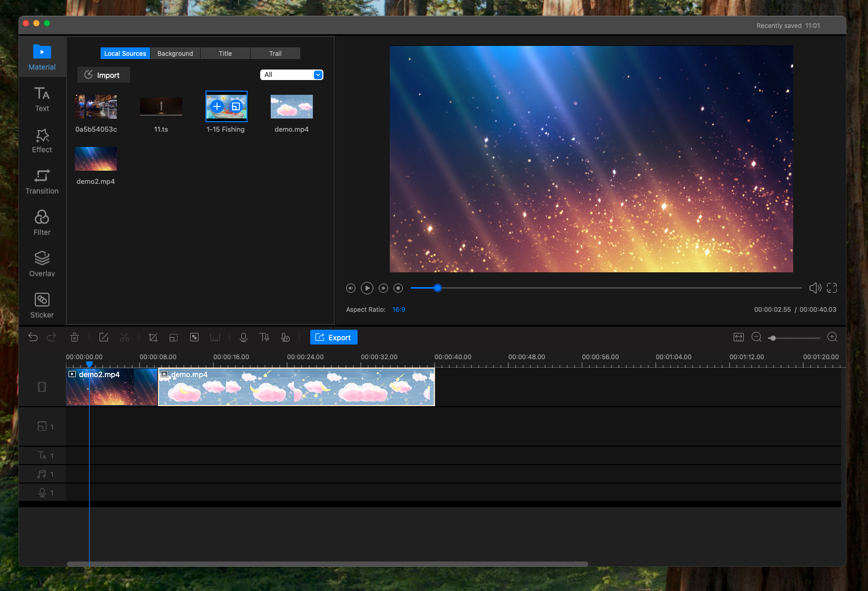Switch to Title tab
This screenshot has height=591, width=868.
click(x=225, y=53)
